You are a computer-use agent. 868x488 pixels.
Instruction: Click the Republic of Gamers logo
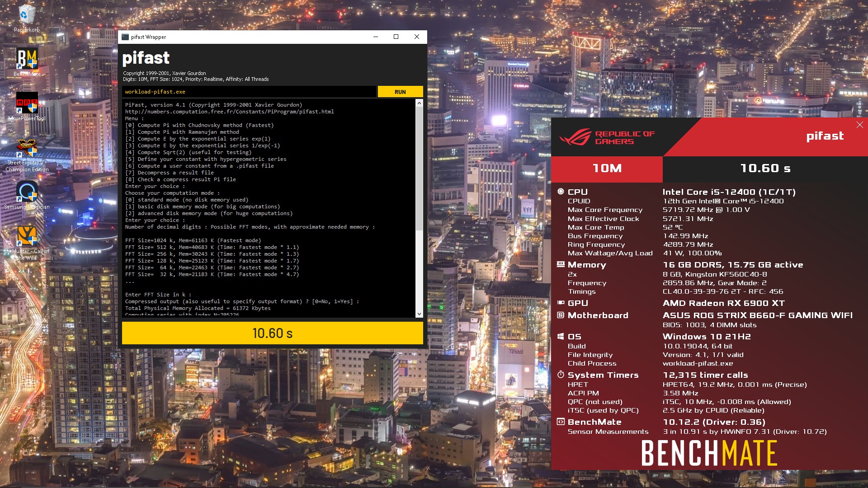(x=607, y=137)
